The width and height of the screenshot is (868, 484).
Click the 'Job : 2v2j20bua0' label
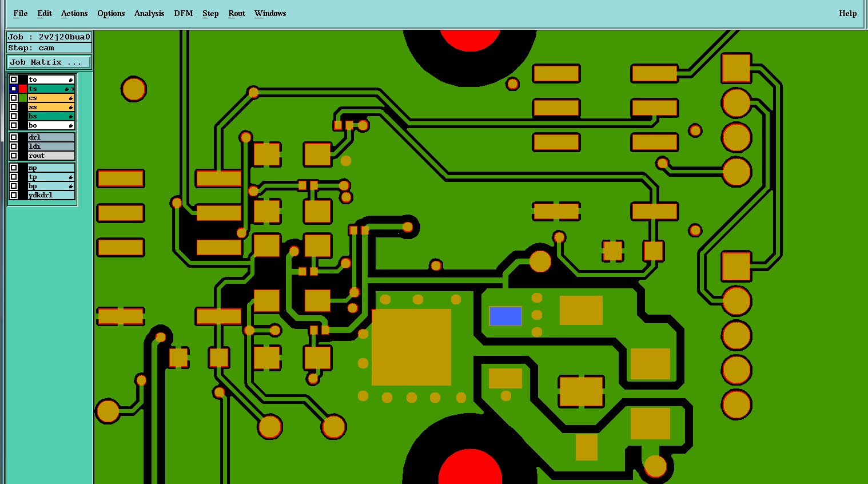49,37
